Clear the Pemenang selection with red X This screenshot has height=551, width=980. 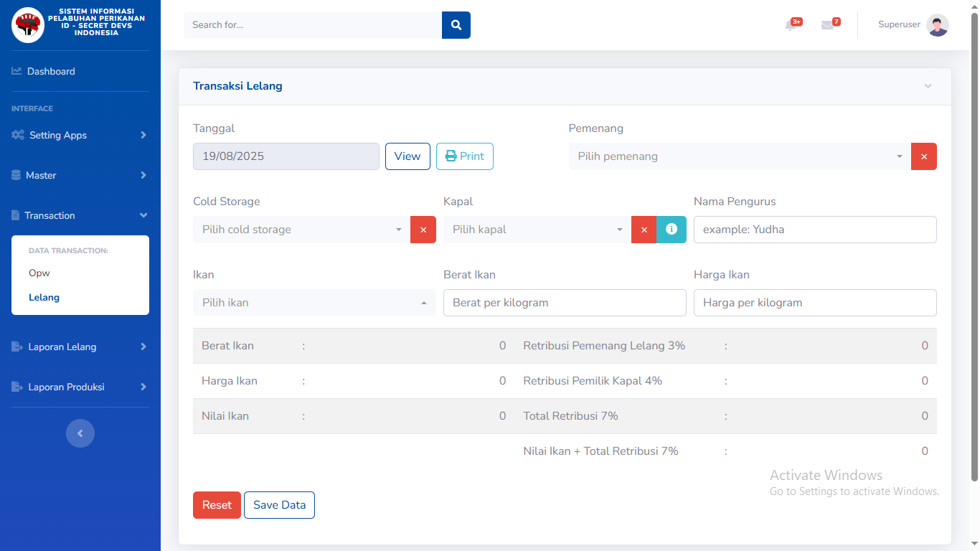coord(923,156)
